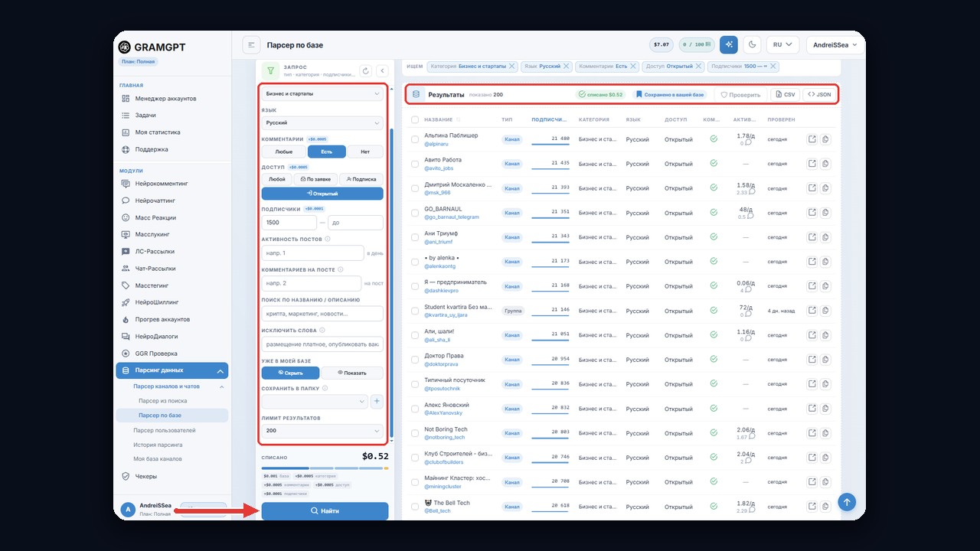Remove the 'Язык Русский' filter chip
The width and height of the screenshot is (980, 551).
(x=567, y=67)
